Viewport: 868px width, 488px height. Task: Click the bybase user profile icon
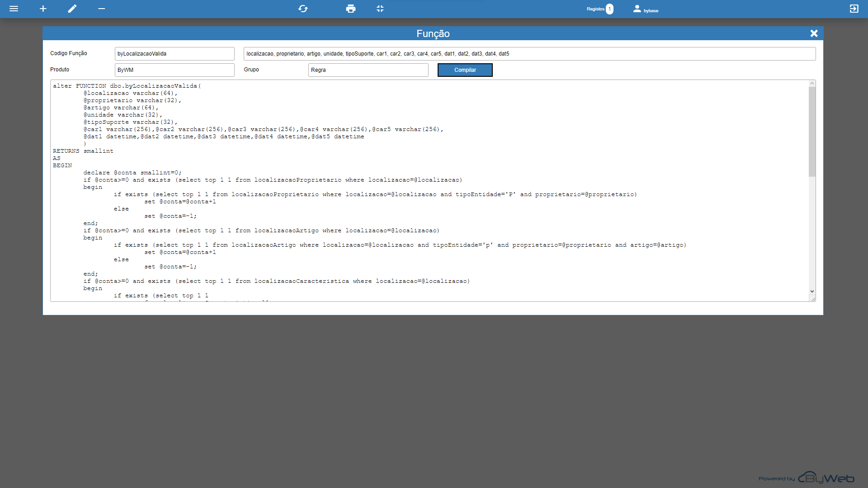pos(637,9)
